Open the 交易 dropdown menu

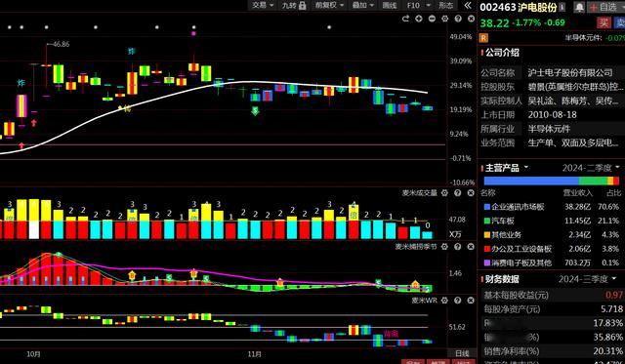coord(263,5)
